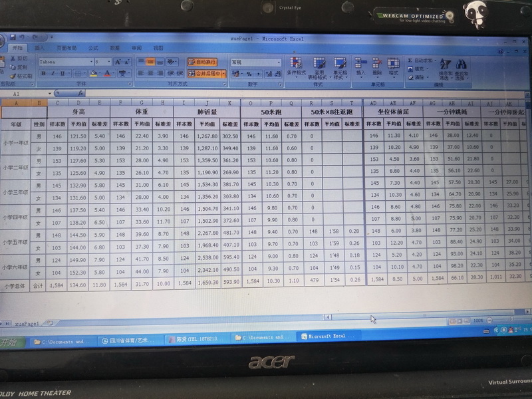Open the Tahoma font name dropdown

click(91, 62)
